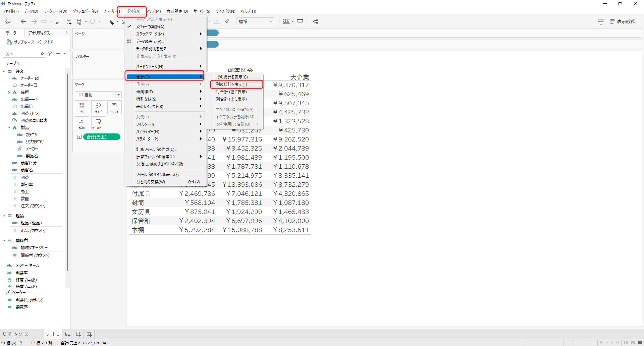644x346 pixels.
Task: Select 列の総計を表示(T) in submenu
Action: [x=231, y=84]
